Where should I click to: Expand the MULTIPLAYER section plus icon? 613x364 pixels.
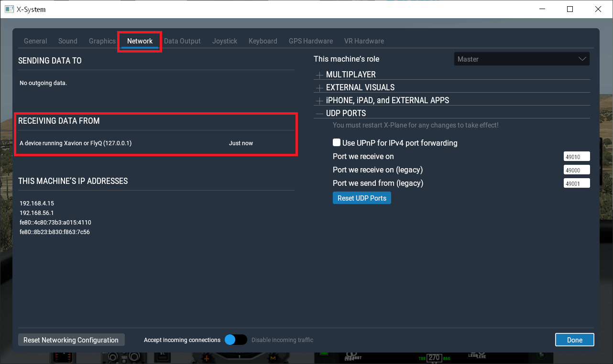point(319,75)
